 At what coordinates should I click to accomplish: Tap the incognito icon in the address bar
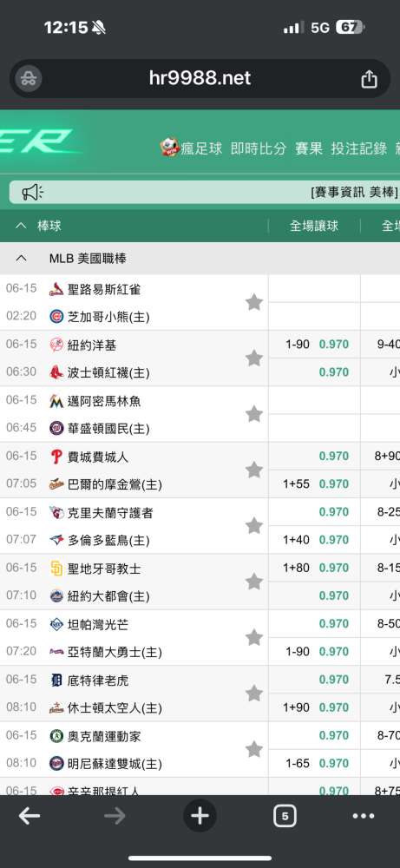point(29,79)
